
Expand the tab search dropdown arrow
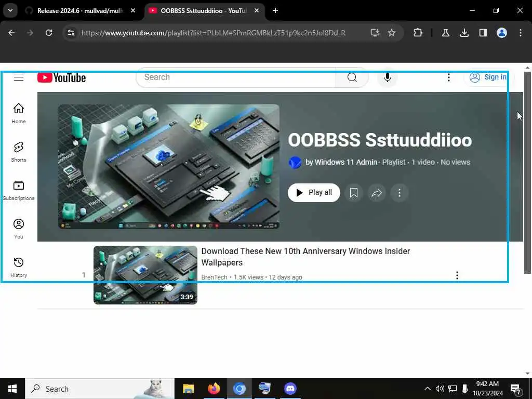tap(10, 10)
